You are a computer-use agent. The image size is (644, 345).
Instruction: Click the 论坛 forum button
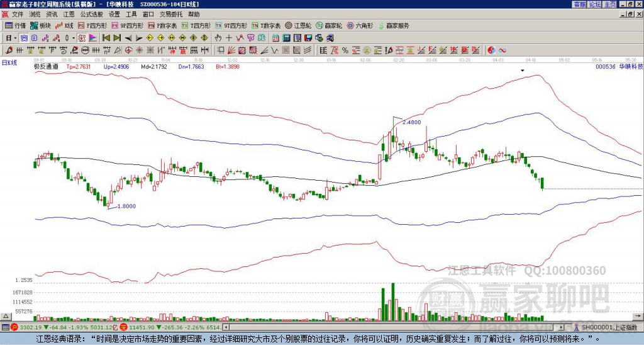click(595, 4)
